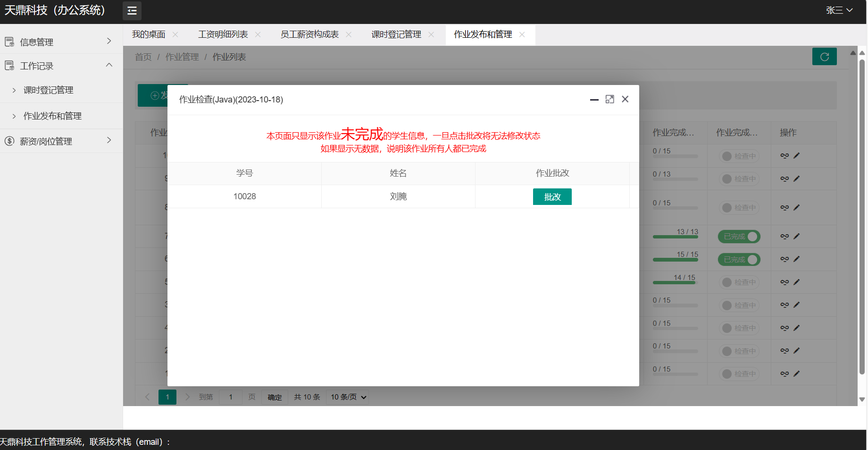Viewport: 868px width, 450px height.
Task: Click edit pencil in the 14 / 15 row
Action: (796, 282)
